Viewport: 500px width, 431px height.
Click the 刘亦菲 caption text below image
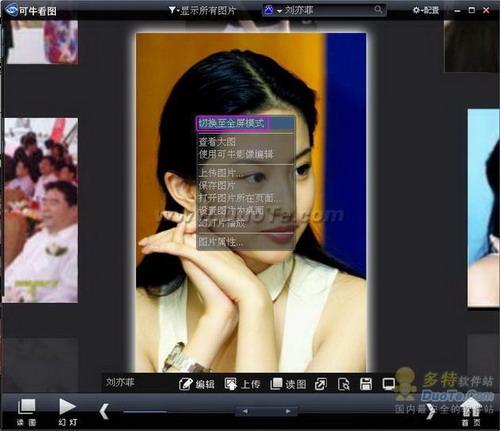120,382
